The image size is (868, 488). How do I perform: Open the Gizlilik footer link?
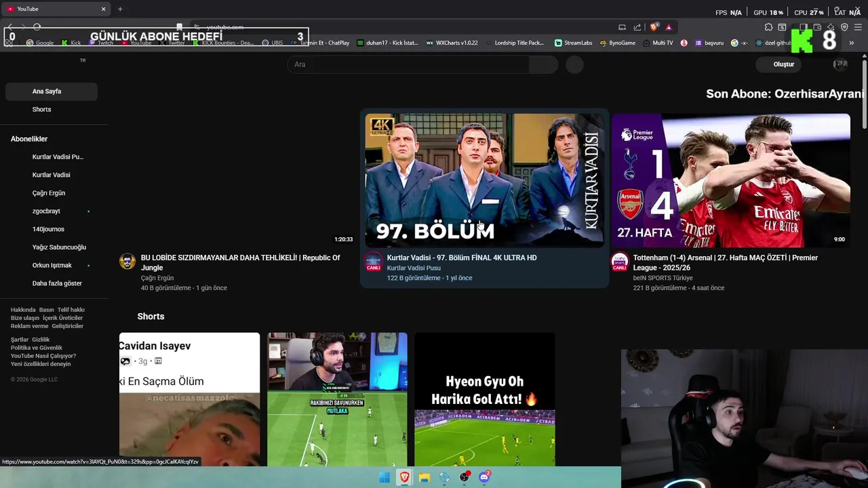coord(41,340)
